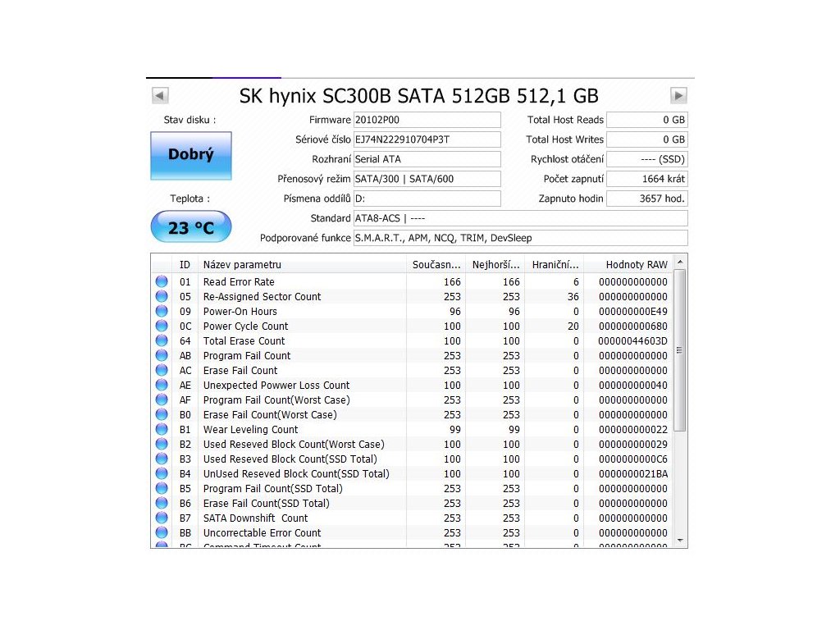Click status icon for Power-On Hours
This screenshot has height=630, width=840.
(162, 311)
